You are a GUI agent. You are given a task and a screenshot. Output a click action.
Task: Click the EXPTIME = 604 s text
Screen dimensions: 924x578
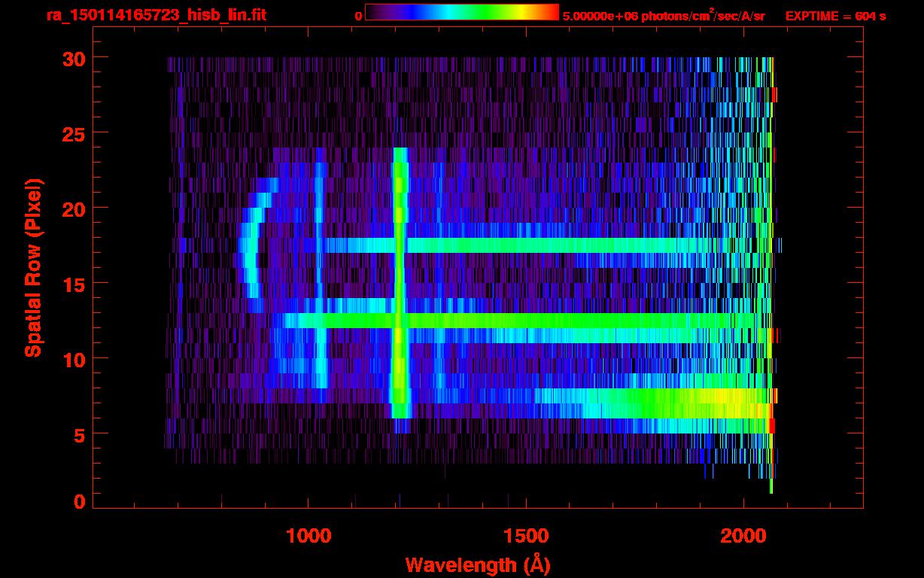[x=835, y=16]
